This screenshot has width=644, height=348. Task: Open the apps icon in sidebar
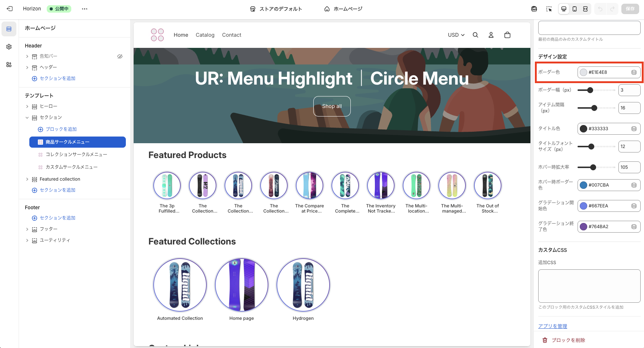coord(9,65)
